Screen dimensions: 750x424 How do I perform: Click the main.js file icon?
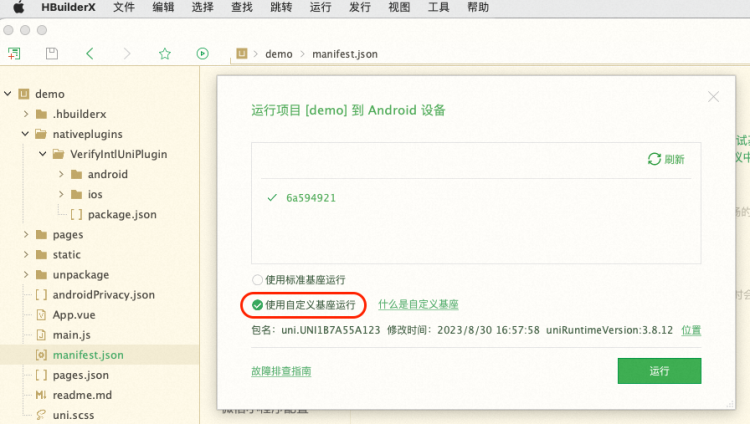41,335
